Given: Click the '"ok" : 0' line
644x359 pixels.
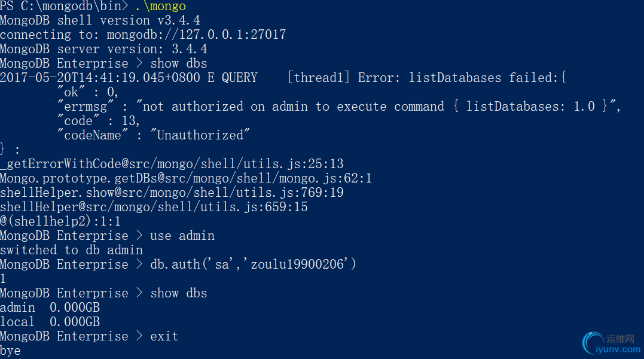Looking at the screenshot, I should (x=88, y=92).
